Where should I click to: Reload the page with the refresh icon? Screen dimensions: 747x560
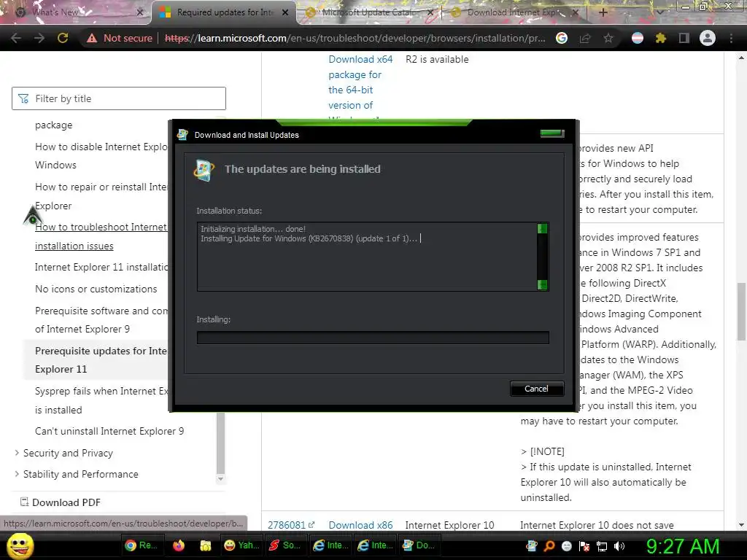click(63, 38)
